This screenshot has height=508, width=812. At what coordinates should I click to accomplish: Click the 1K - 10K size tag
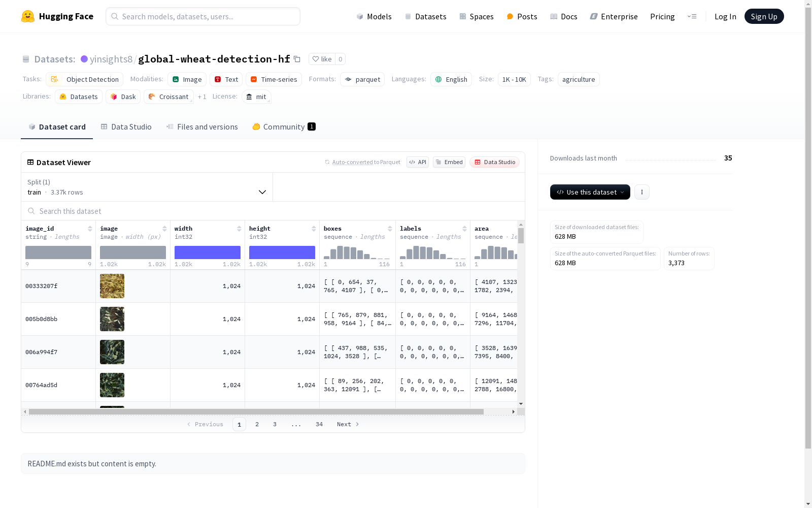(x=514, y=79)
